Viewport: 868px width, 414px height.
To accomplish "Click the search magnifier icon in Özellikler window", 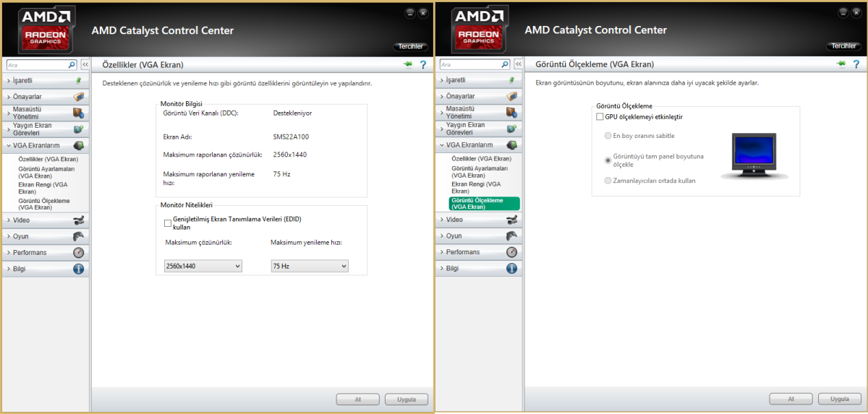I will (72, 64).
